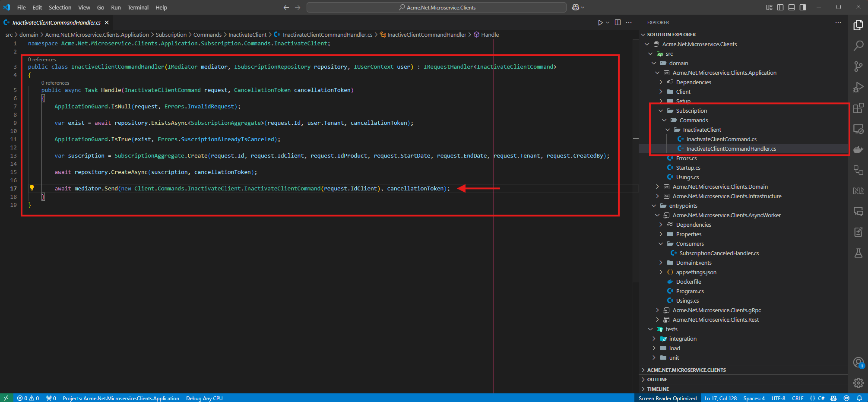Expand the OUTLINE section
Screen dimensions: 868x402
click(x=657, y=380)
